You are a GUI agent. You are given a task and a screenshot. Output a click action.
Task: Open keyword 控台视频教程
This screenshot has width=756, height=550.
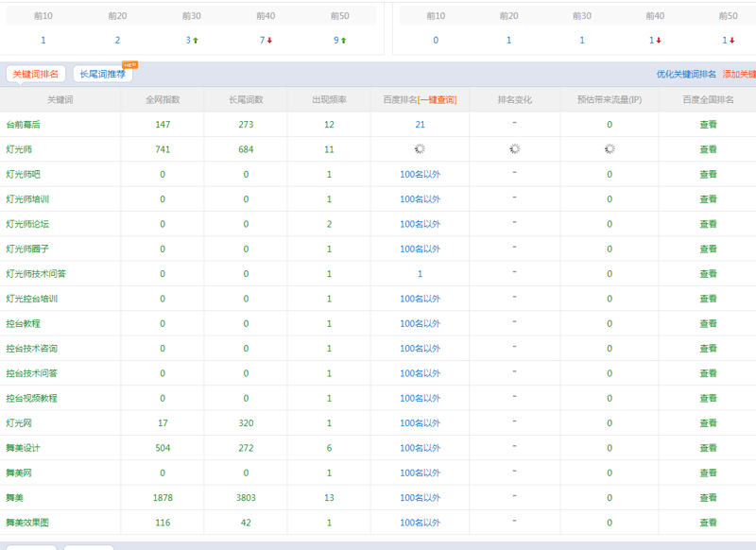[32, 398]
